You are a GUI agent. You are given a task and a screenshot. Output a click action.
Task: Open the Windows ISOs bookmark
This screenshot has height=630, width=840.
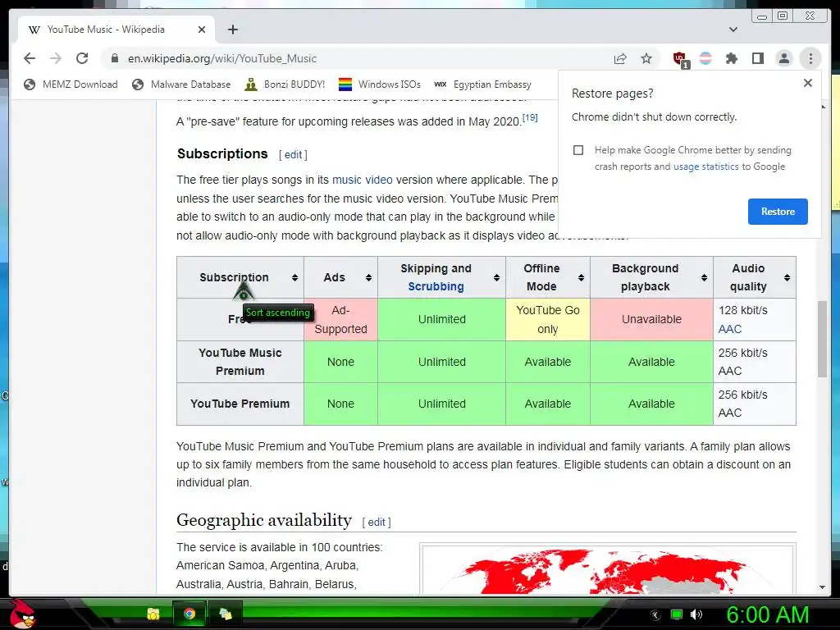380,84
